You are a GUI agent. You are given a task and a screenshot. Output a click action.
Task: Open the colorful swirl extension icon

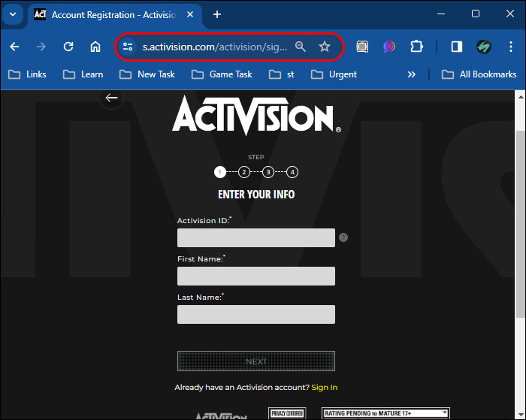click(x=389, y=47)
